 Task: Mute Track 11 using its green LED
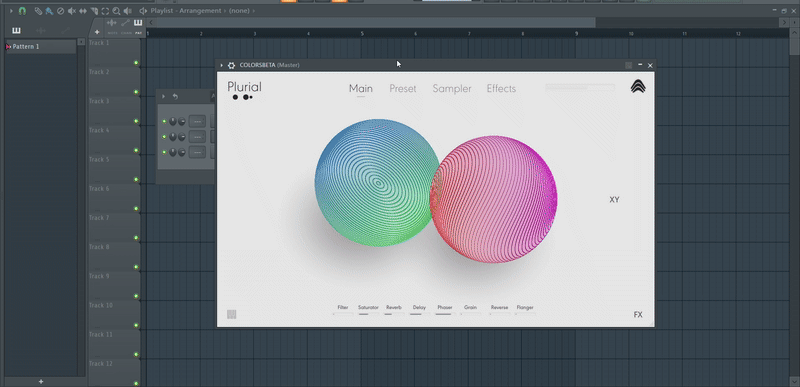click(136, 354)
